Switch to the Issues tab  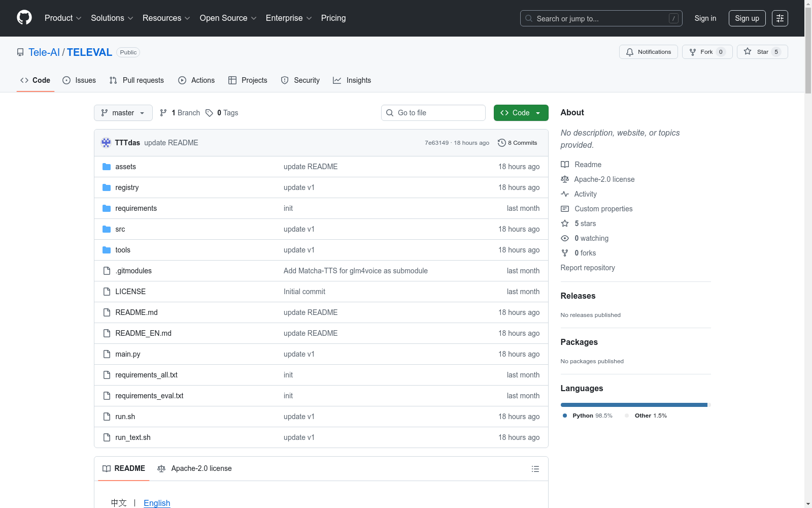coord(79,80)
